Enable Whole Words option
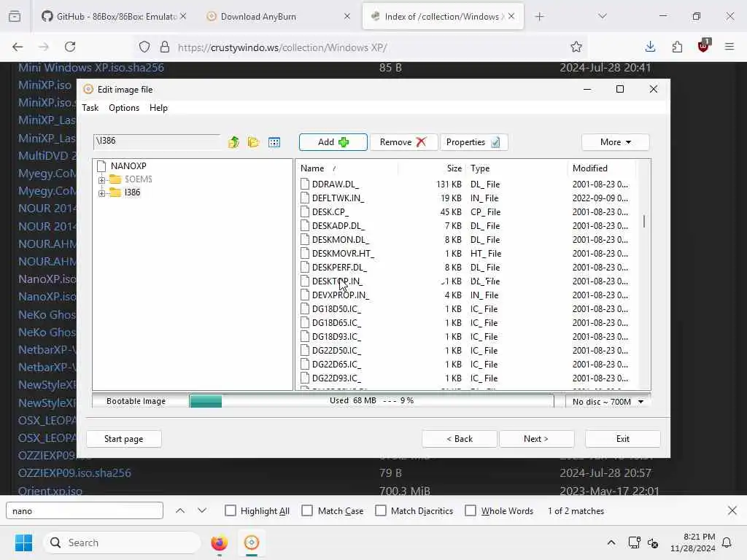Image resolution: width=747 pixels, height=560 pixels. coord(471,510)
